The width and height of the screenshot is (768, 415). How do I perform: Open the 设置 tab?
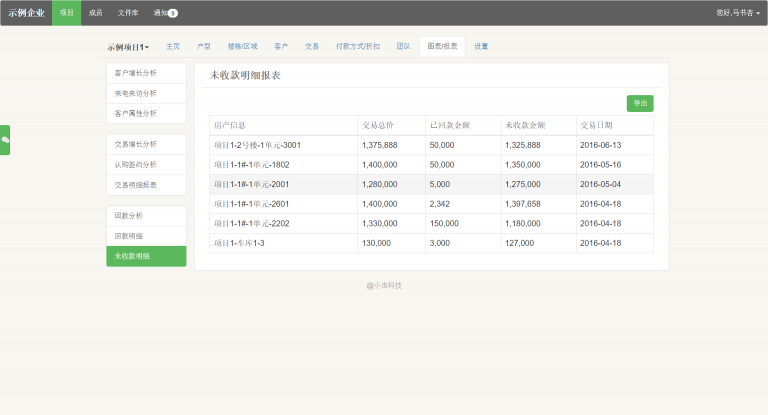point(481,46)
